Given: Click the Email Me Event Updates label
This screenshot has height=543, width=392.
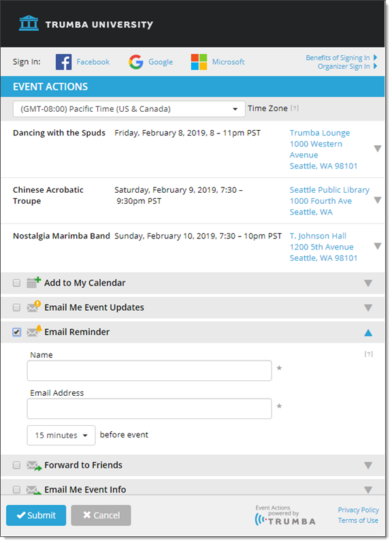Looking at the screenshot, I should pyautogui.click(x=94, y=307).
